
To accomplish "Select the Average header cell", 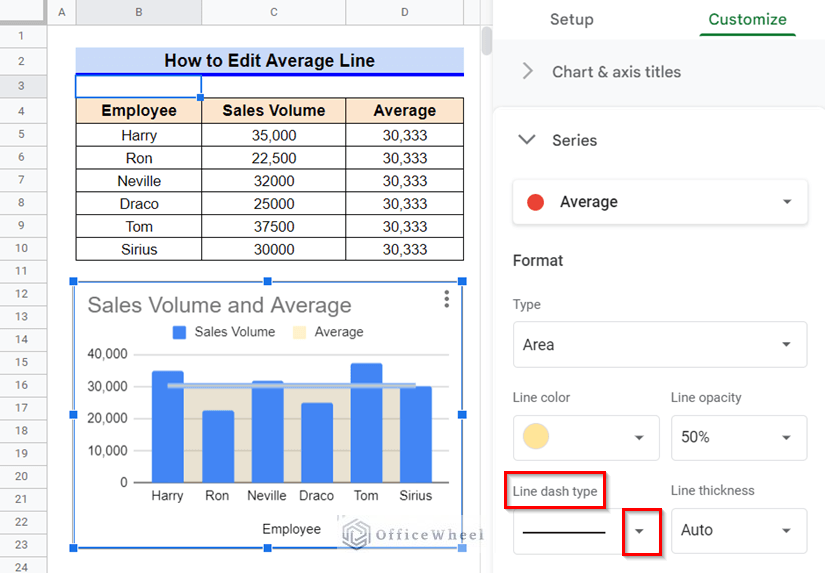I will click(405, 110).
